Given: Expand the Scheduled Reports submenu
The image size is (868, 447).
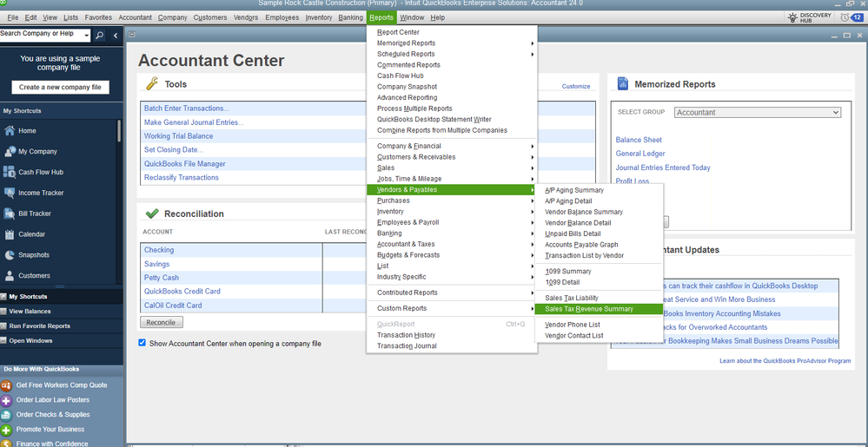Looking at the screenshot, I should 532,54.
